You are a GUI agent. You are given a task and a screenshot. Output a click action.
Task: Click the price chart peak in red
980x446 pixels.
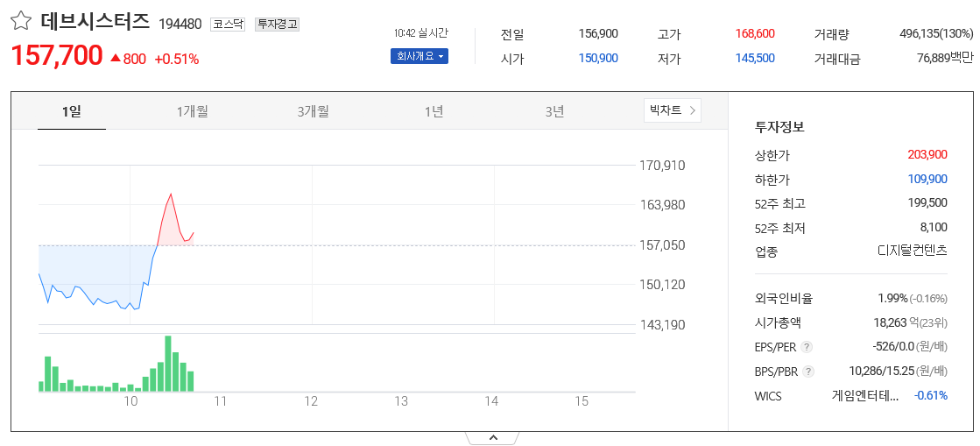[170, 194]
